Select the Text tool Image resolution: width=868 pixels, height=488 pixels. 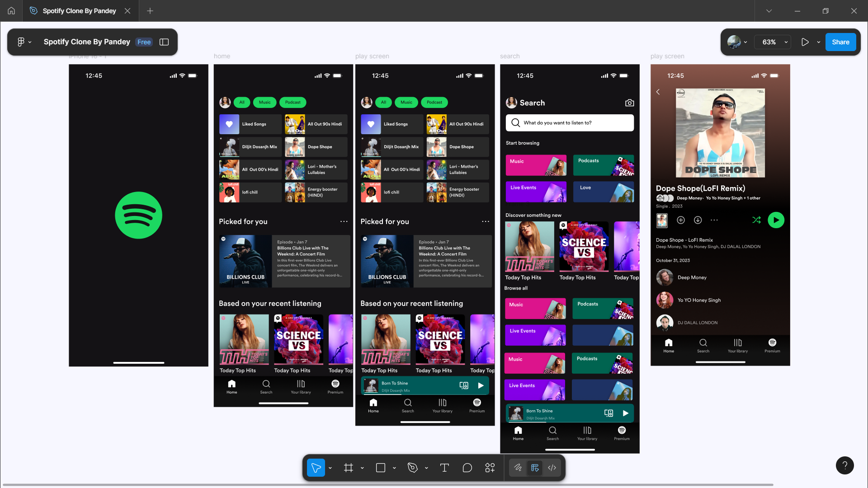444,468
